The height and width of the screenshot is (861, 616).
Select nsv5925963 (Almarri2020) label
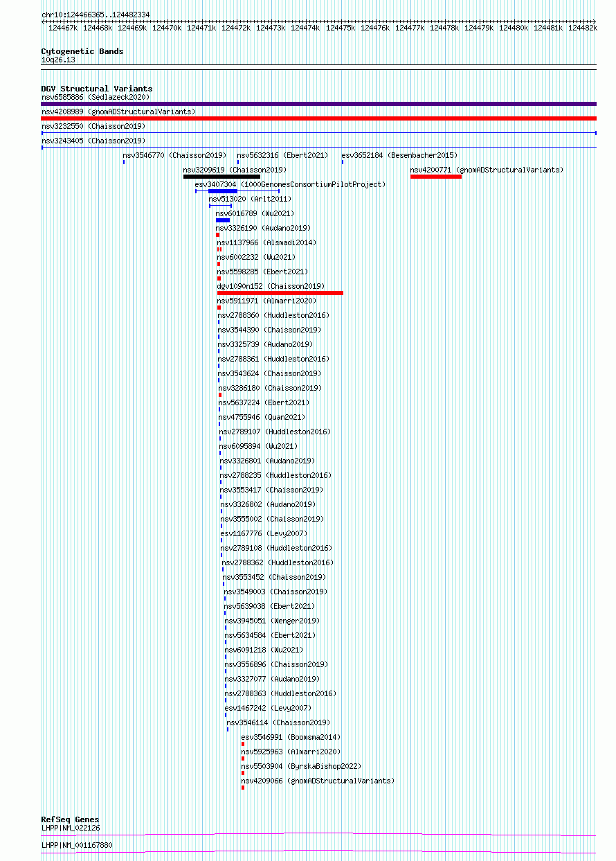291,752
